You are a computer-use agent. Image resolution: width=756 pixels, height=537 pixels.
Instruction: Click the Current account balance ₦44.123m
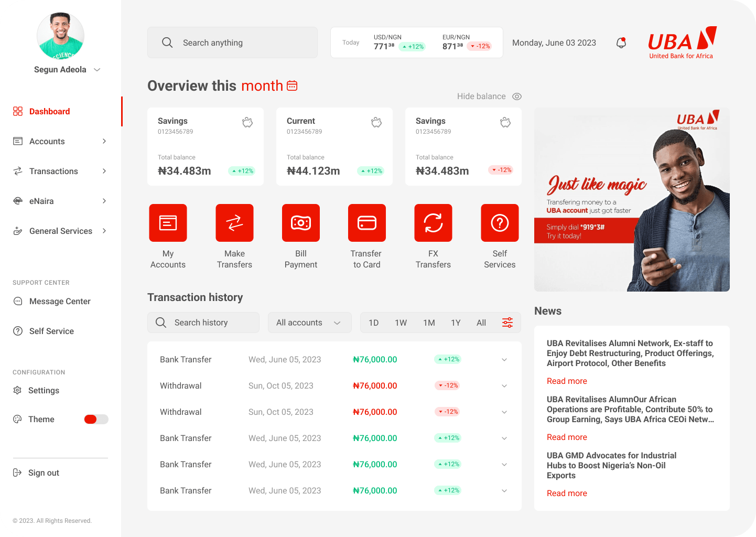coord(314,171)
